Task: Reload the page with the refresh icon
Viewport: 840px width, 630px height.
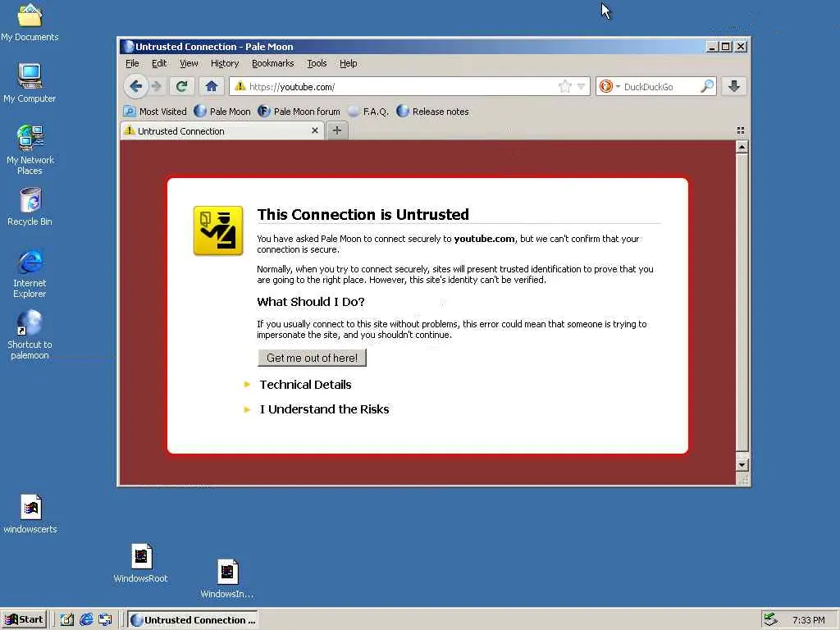Action: tap(181, 86)
